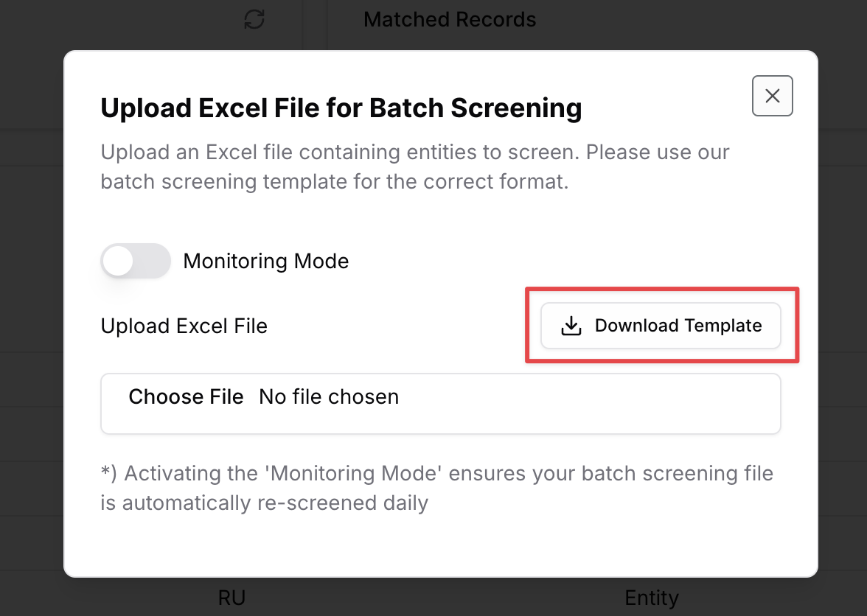Screen dimensions: 867x616
Task: Click the white knob of the Monitoring Mode toggle
Action: 118,261
